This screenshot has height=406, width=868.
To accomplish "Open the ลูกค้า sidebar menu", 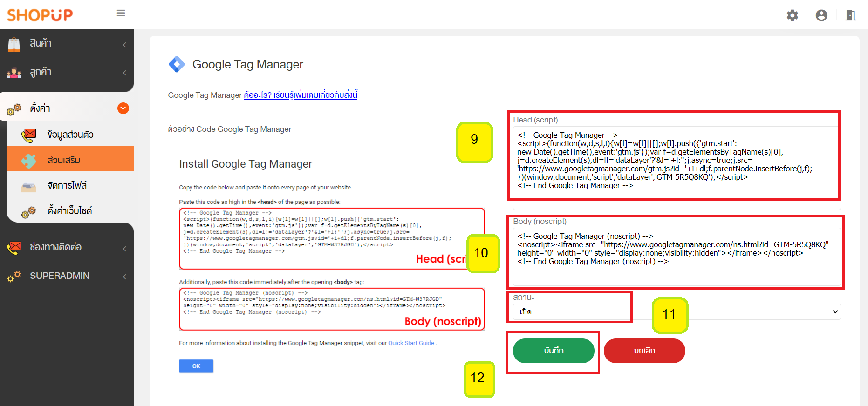I will click(67, 72).
